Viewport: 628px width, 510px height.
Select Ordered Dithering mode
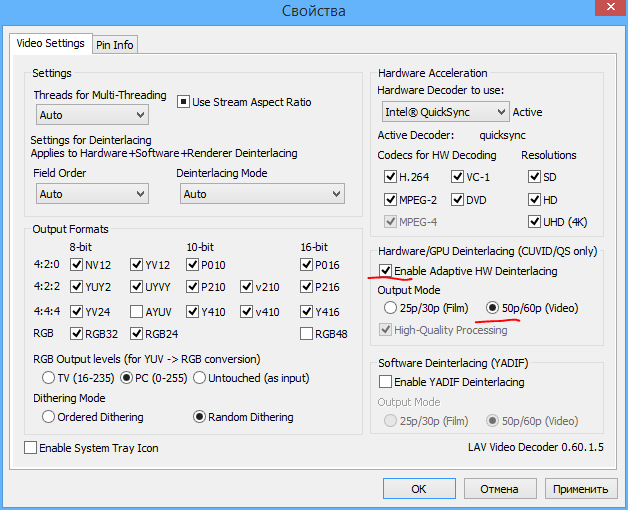pos(48,417)
